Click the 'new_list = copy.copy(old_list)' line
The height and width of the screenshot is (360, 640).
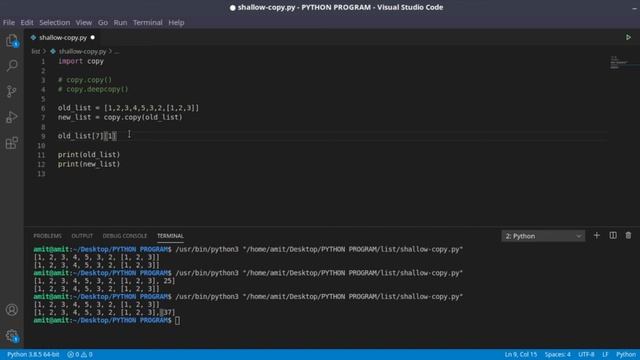click(120, 118)
